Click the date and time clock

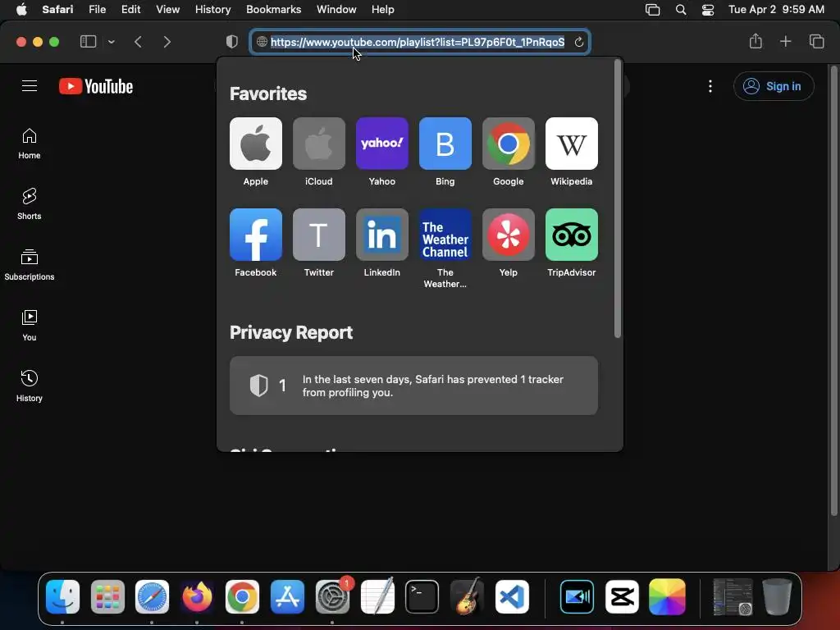point(776,10)
